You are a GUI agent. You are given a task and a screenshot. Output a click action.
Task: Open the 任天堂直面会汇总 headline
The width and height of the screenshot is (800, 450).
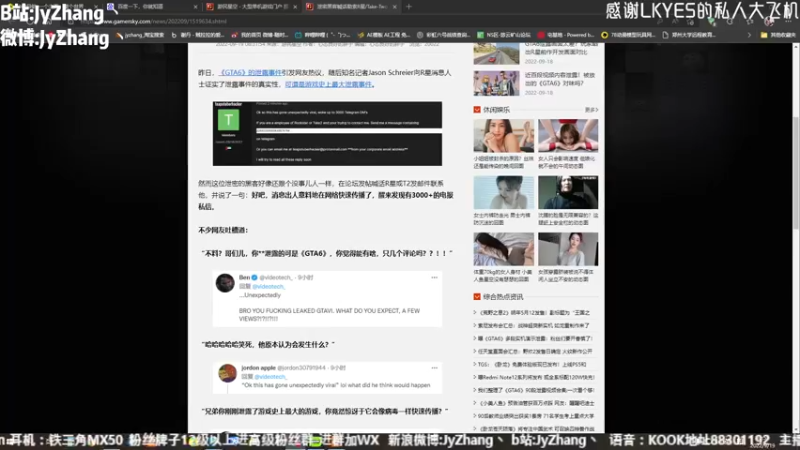click(x=535, y=351)
